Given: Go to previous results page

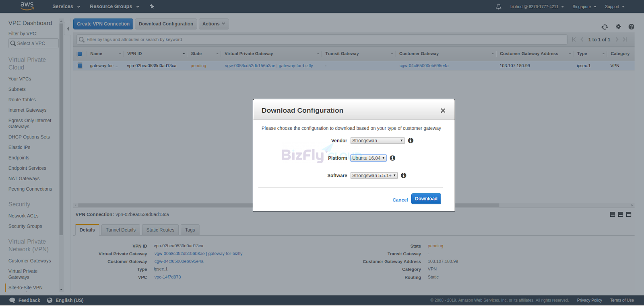Looking at the screenshot, I should point(582,39).
